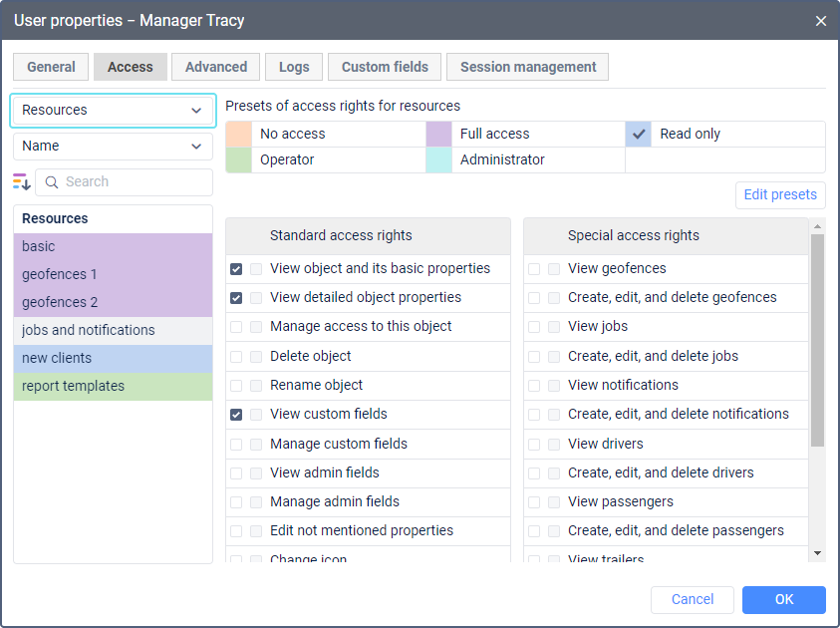840x628 pixels.
Task: Select the report templates resource
Action: click(x=113, y=387)
